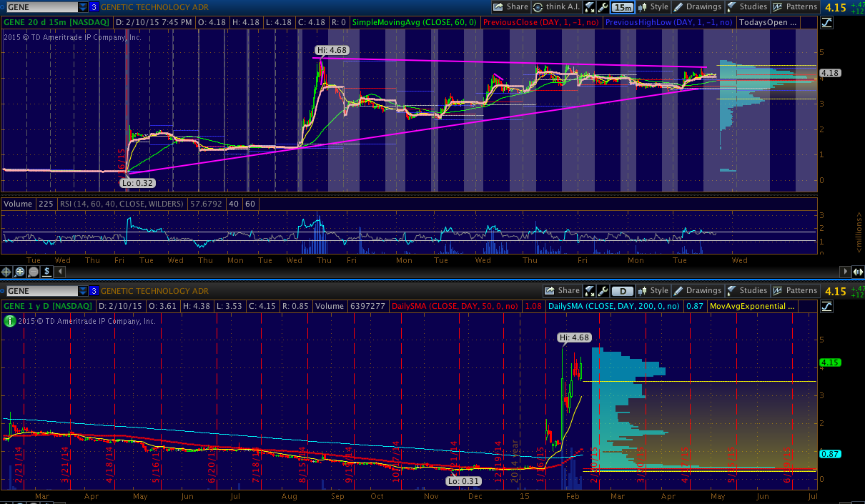The height and width of the screenshot is (504, 865).
Task: Open Style menu in top chart
Action: pos(653,7)
